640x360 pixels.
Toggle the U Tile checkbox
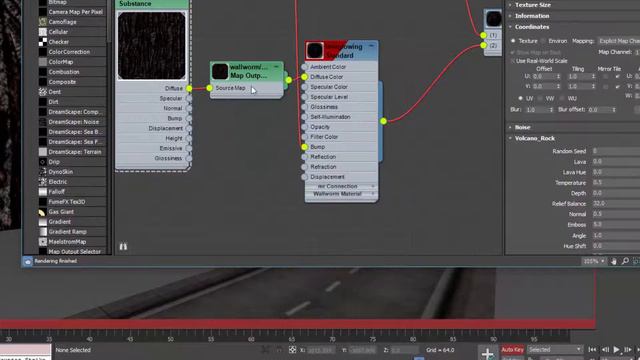(617, 77)
